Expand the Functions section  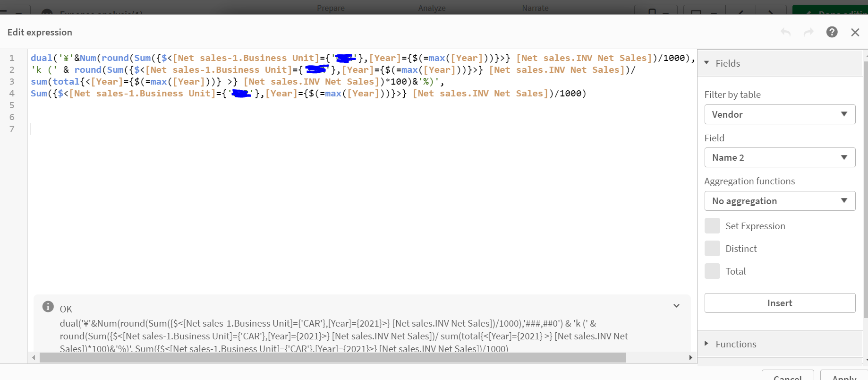pos(706,344)
